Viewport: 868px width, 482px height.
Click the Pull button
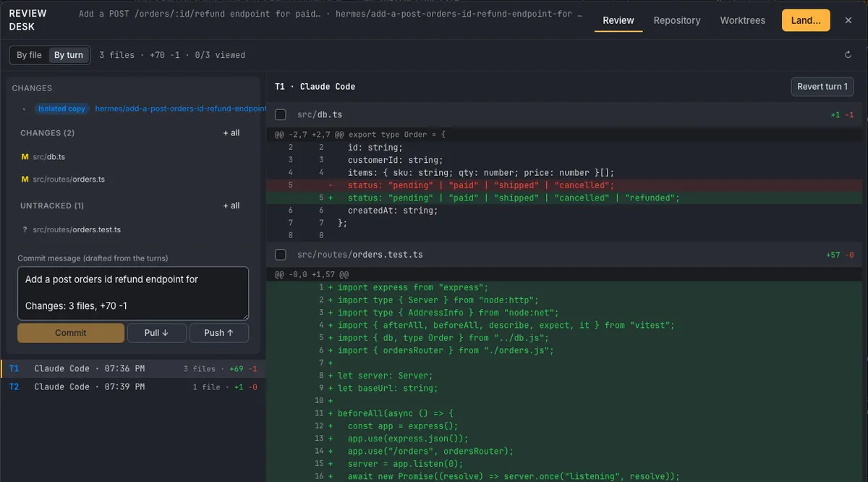pos(156,333)
